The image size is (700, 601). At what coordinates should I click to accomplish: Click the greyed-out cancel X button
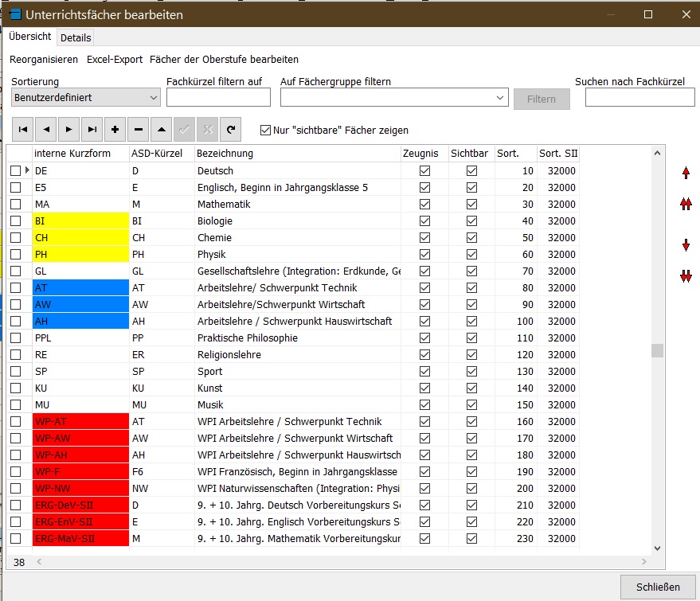coord(208,130)
